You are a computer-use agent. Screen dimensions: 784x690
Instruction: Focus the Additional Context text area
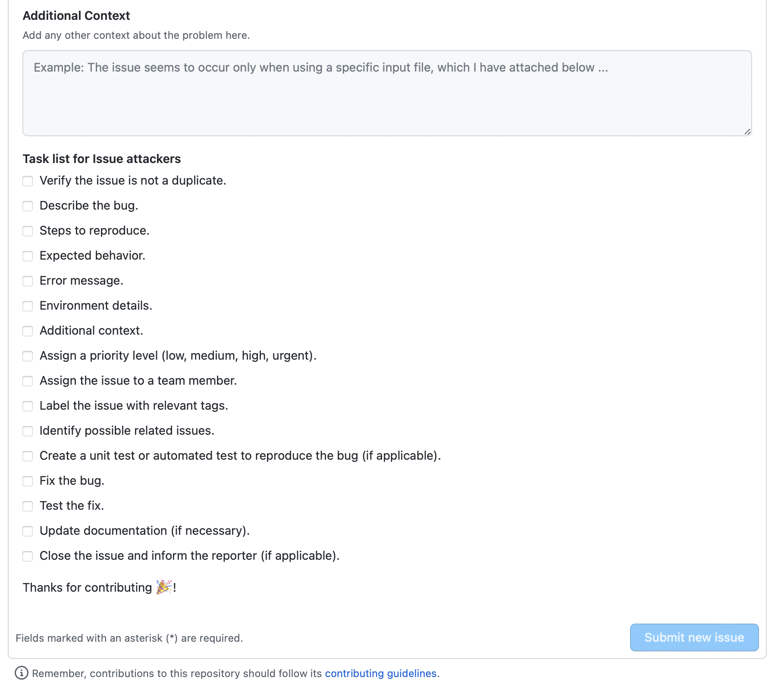(387, 93)
